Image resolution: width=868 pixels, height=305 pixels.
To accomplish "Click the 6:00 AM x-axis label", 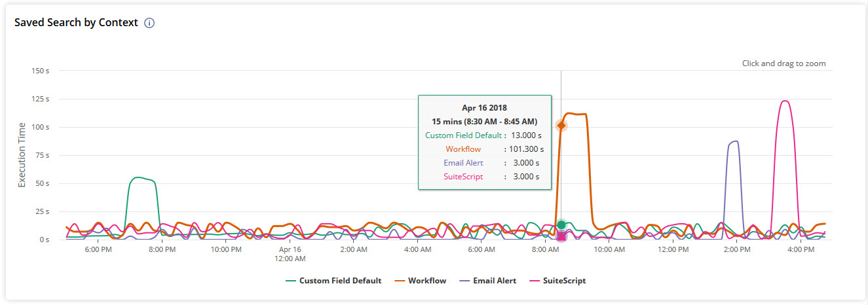I will coord(481,250).
